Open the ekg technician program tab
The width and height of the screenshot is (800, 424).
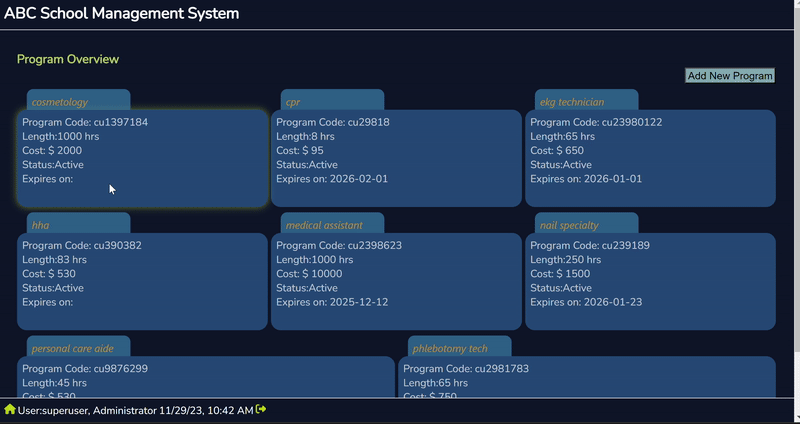pos(586,100)
